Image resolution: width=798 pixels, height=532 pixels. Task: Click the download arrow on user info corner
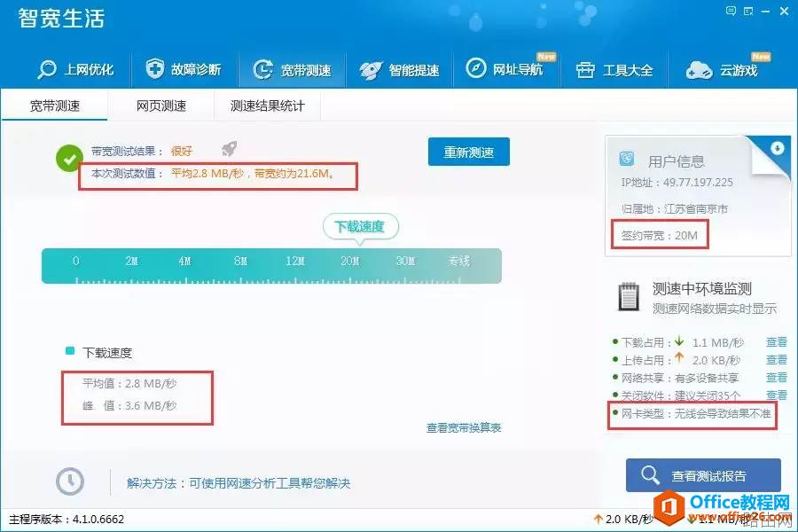[x=777, y=148]
